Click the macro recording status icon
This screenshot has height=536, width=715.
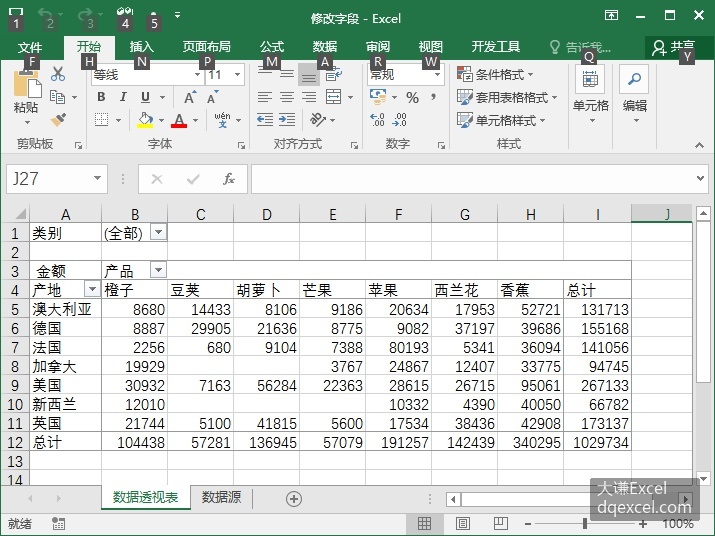coord(58,523)
